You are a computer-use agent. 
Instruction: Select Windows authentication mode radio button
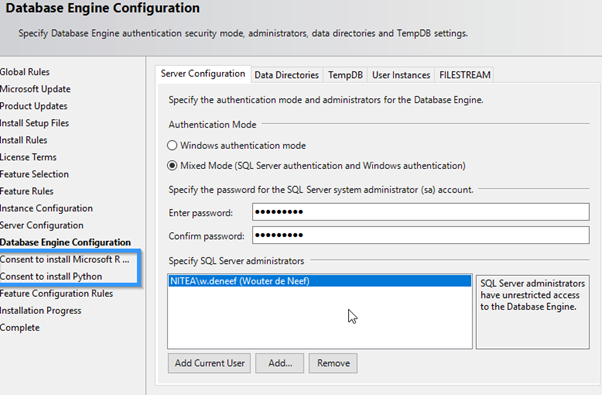(x=172, y=145)
